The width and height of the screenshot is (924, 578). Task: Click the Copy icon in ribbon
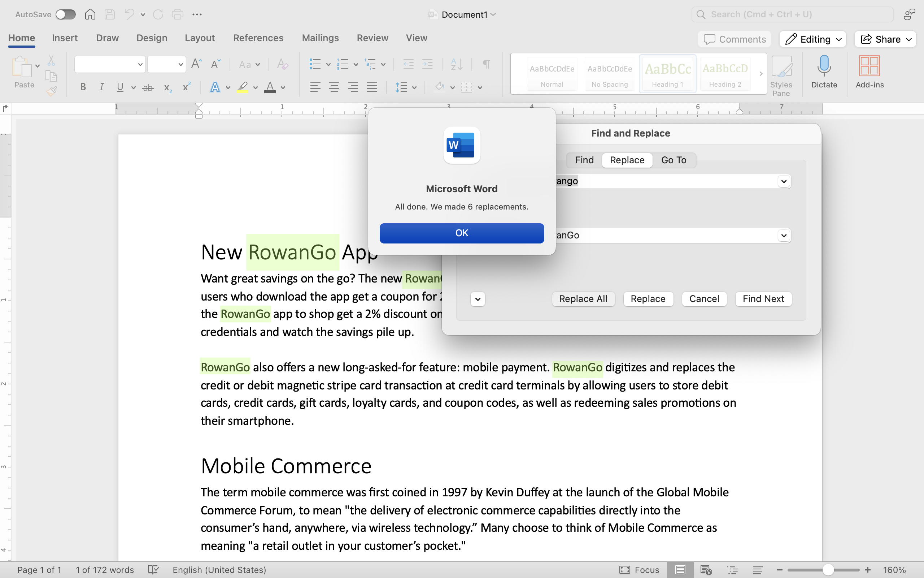51,76
